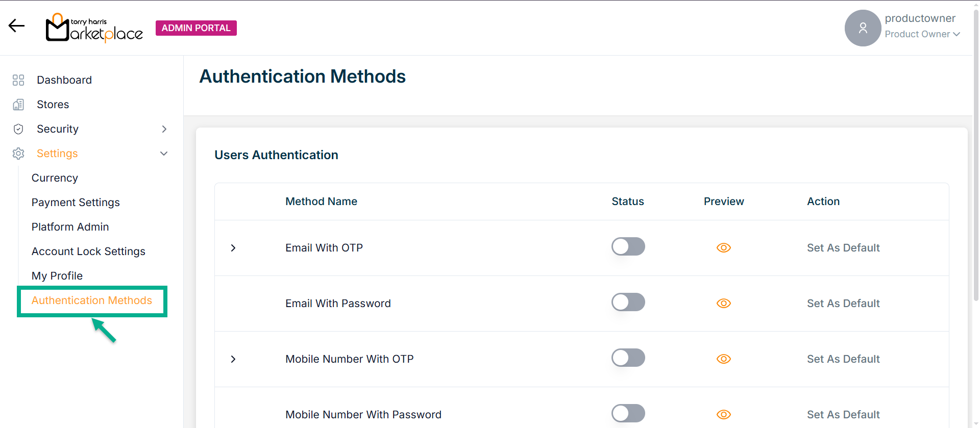Toggle Email With Password status on
980x428 pixels.
click(x=628, y=303)
